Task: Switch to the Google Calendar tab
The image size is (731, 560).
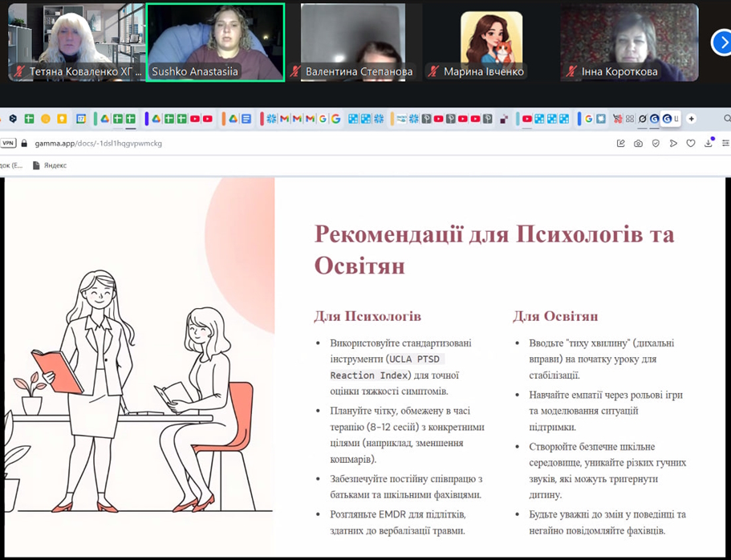Action: coord(81,119)
